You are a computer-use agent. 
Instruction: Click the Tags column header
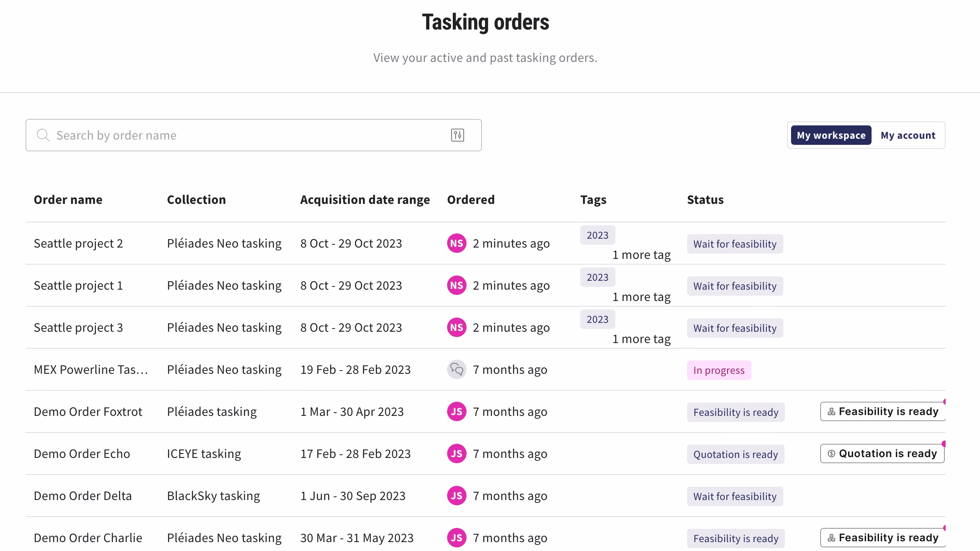point(593,200)
